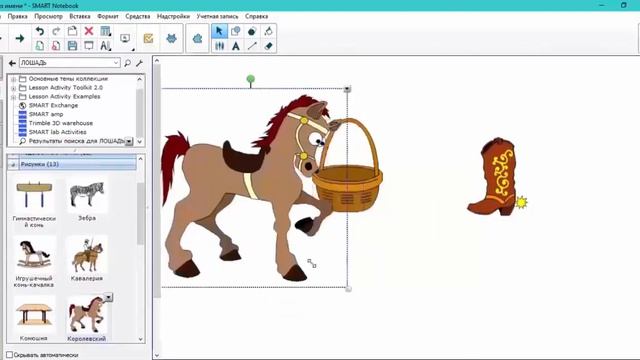Pick the Королевский horse thumbnail
Image resolution: width=640 pixels, height=360 pixels.
[86, 314]
